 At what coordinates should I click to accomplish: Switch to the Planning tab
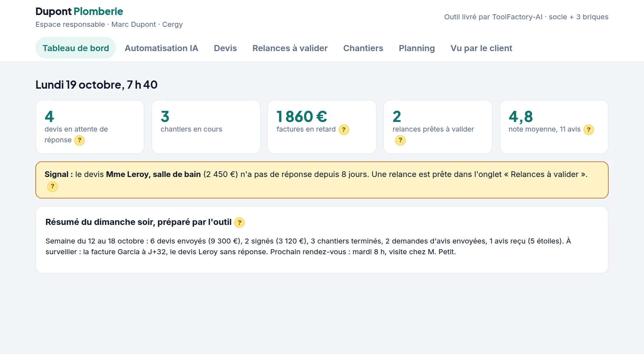pos(417,48)
